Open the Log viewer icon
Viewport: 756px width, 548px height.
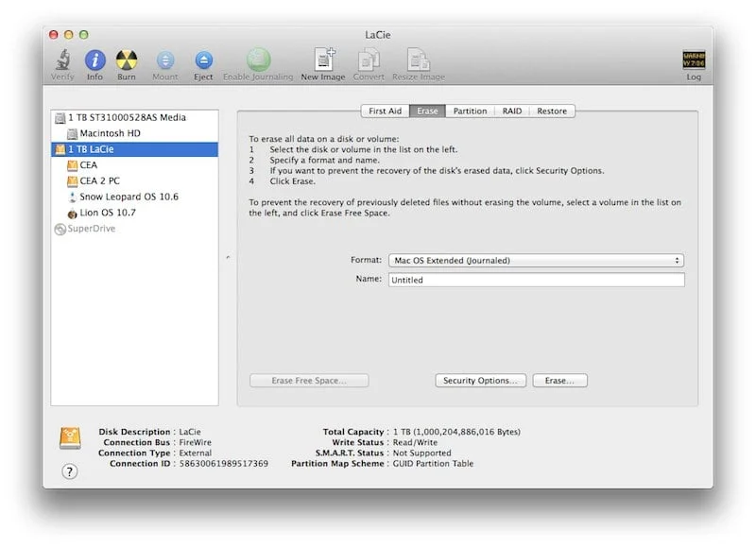coord(694,60)
